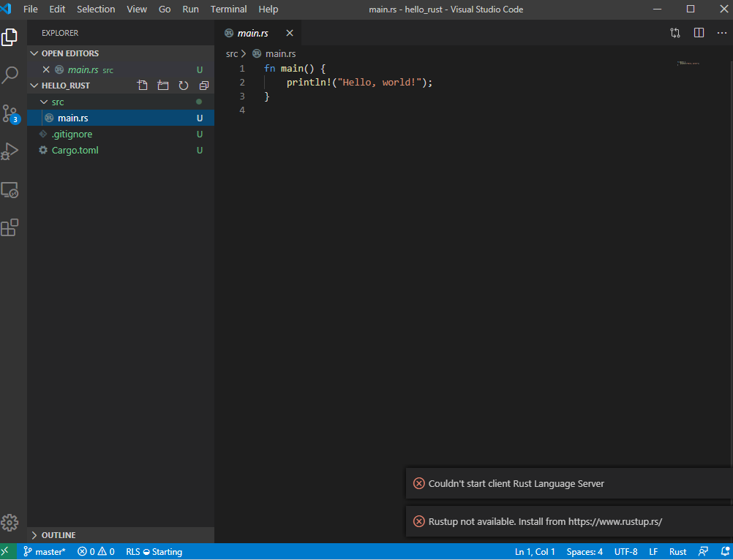
Task: Open .gitignore file in explorer
Action: [x=121, y=134]
